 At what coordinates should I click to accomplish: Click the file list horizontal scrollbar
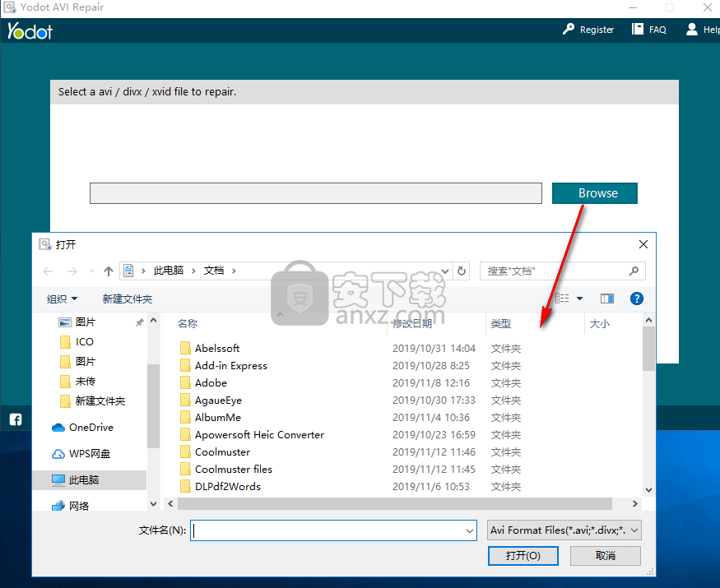[x=395, y=503]
